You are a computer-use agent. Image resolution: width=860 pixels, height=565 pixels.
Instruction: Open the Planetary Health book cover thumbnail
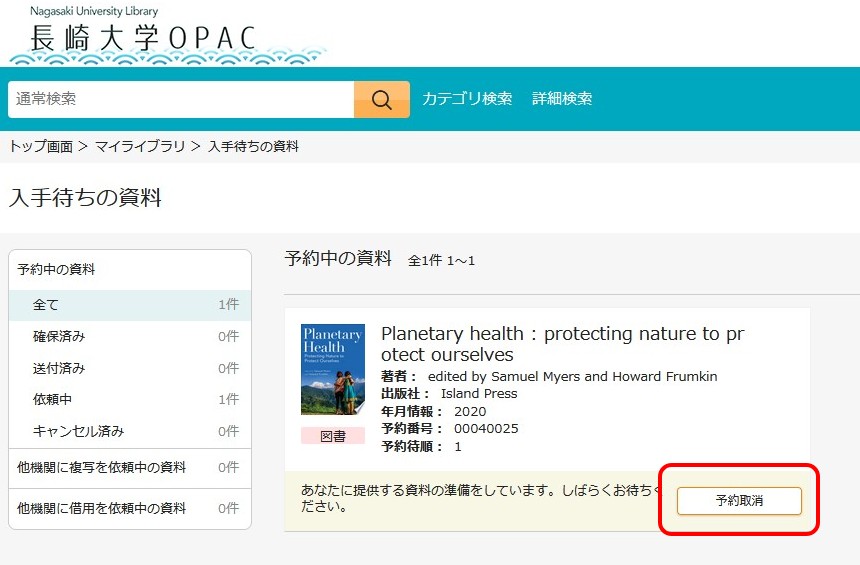332,369
